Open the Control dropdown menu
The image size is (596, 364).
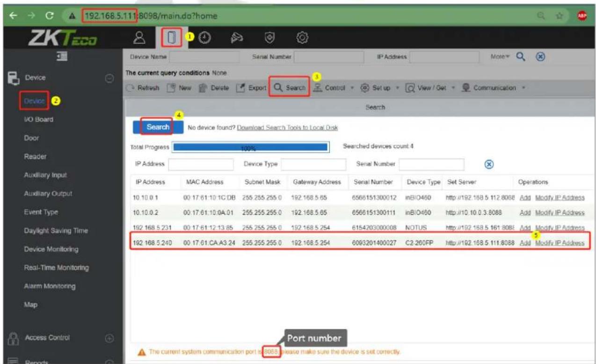[x=333, y=88]
